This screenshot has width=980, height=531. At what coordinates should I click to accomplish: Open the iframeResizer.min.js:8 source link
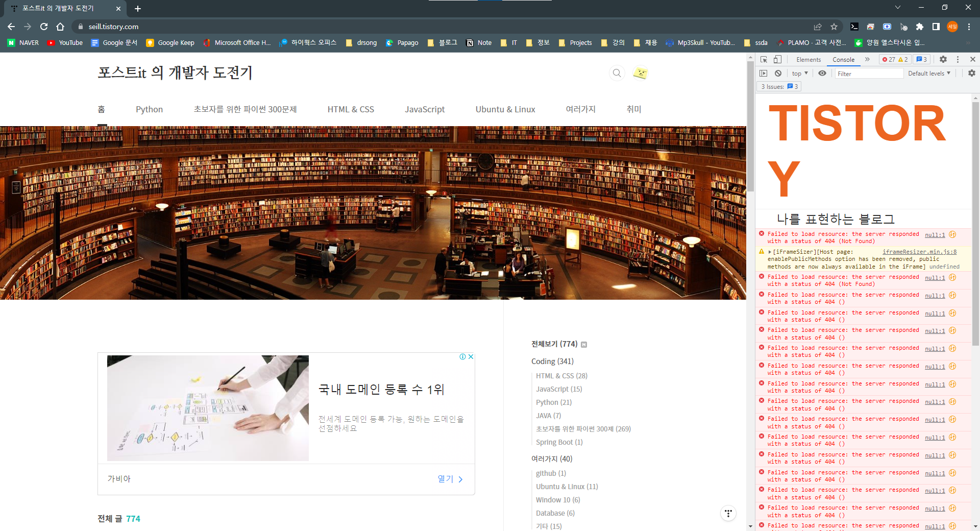(920, 252)
